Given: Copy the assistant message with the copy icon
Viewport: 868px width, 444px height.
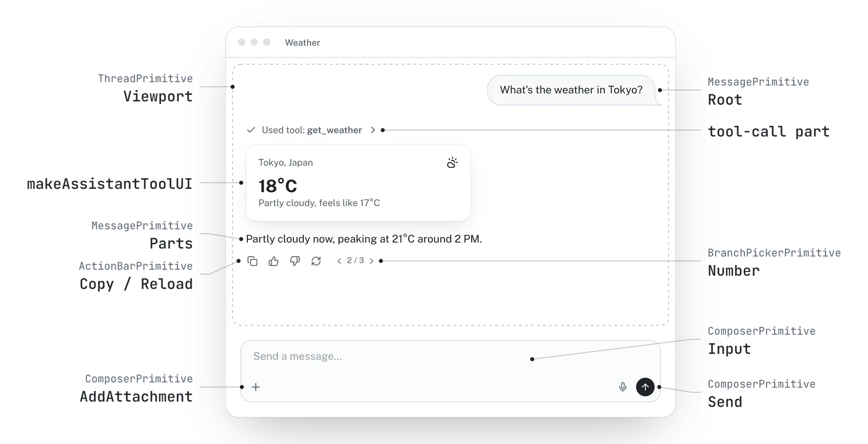Looking at the screenshot, I should coord(252,261).
